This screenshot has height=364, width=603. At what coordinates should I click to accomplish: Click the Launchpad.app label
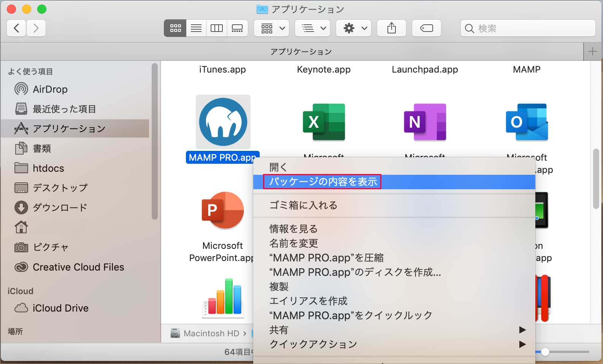coord(425,70)
